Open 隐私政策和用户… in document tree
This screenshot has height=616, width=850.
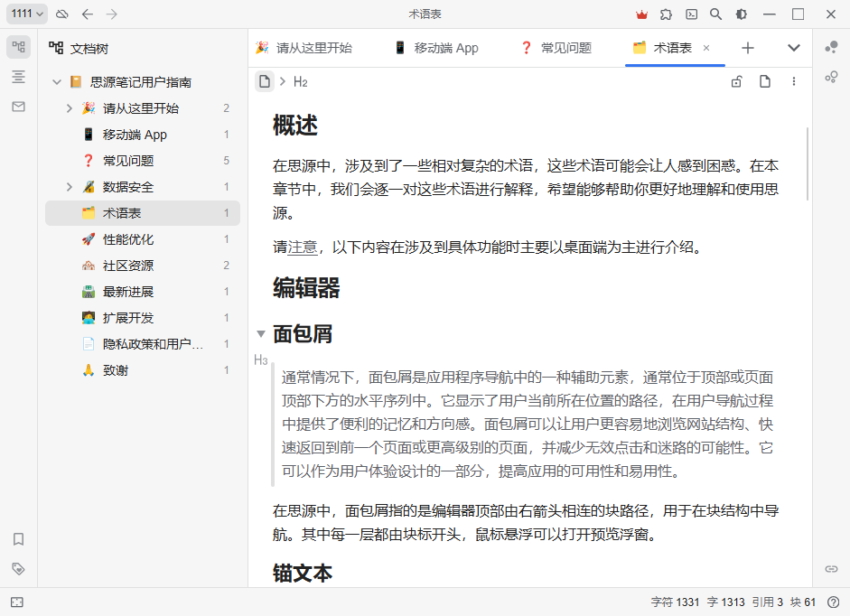(x=143, y=344)
